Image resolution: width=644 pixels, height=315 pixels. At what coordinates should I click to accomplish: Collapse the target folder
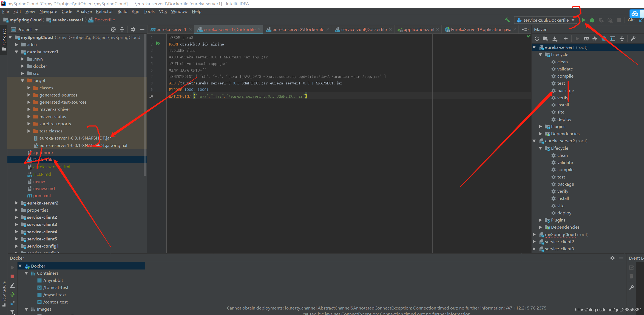click(x=22, y=81)
